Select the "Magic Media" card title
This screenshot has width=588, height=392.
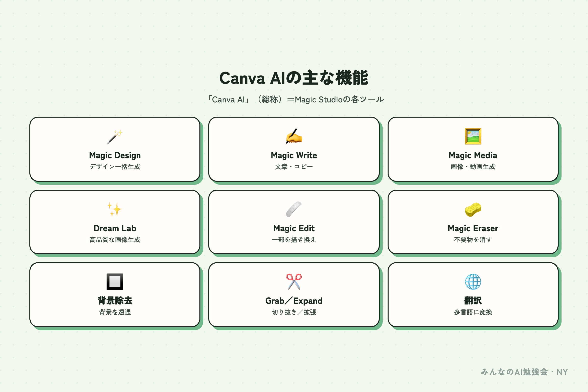point(473,156)
